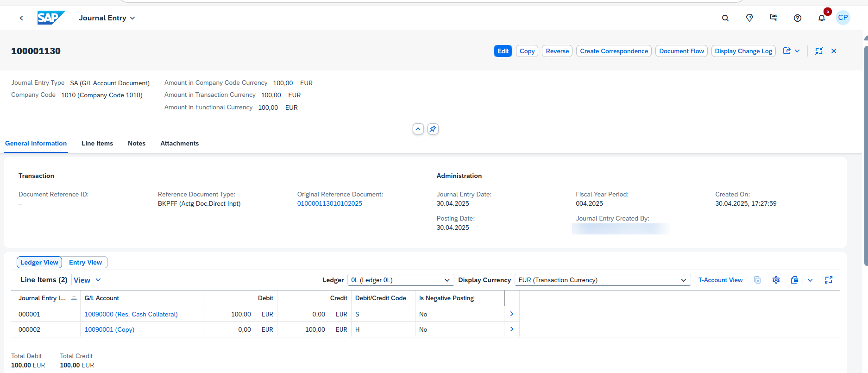Open G/L account 10090001 (Copy)
Viewport: 868px width, 373px height.
point(109,329)
